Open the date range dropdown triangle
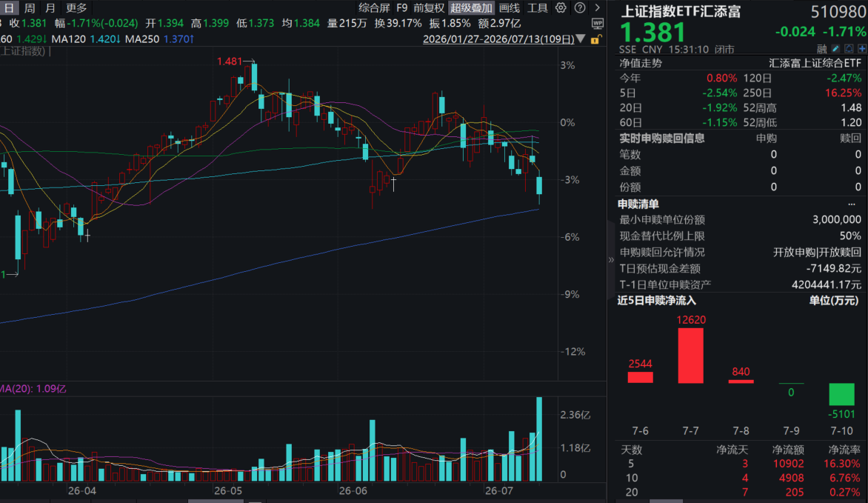The width and height of the screenshot is (868, 503). click(580, 39)
